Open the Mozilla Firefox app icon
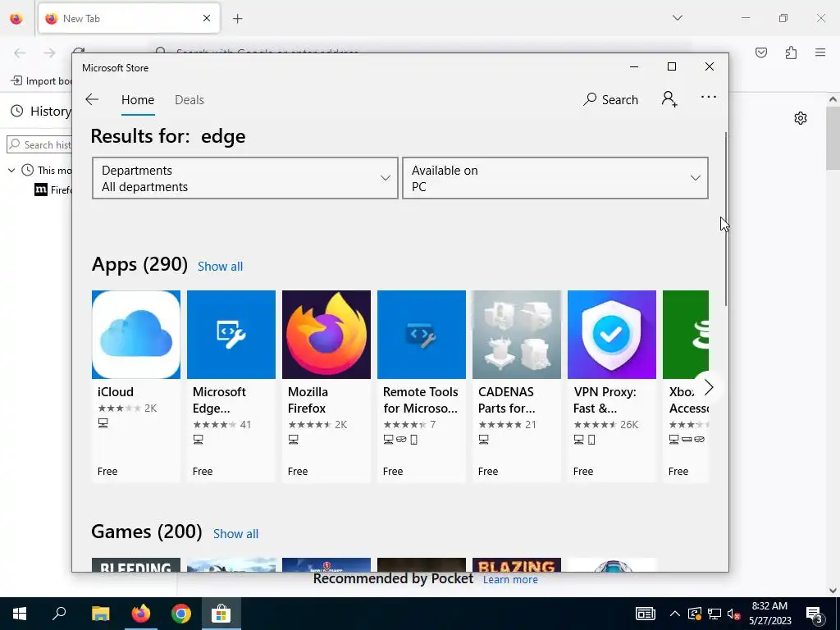 point(326,335)
